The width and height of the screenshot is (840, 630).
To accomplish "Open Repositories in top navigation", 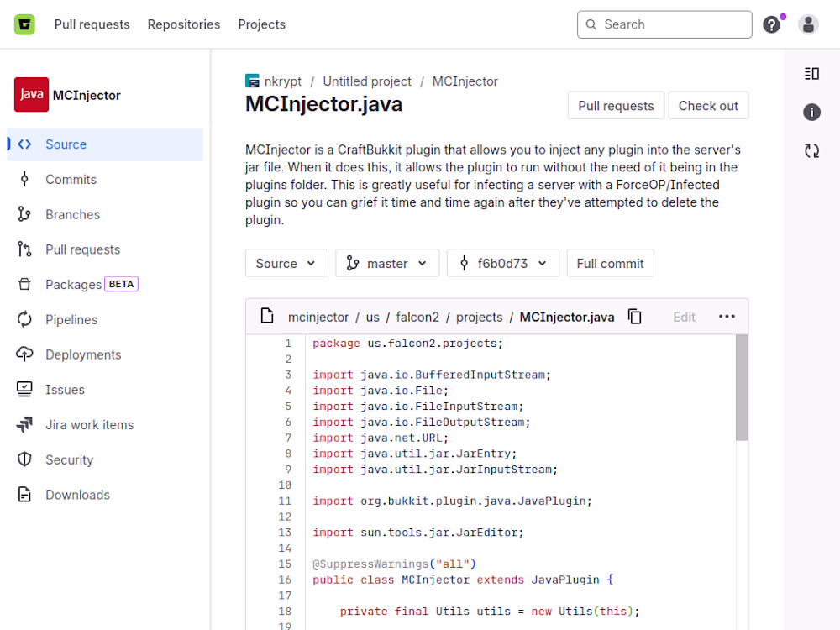I will click(x=184, y=24).
